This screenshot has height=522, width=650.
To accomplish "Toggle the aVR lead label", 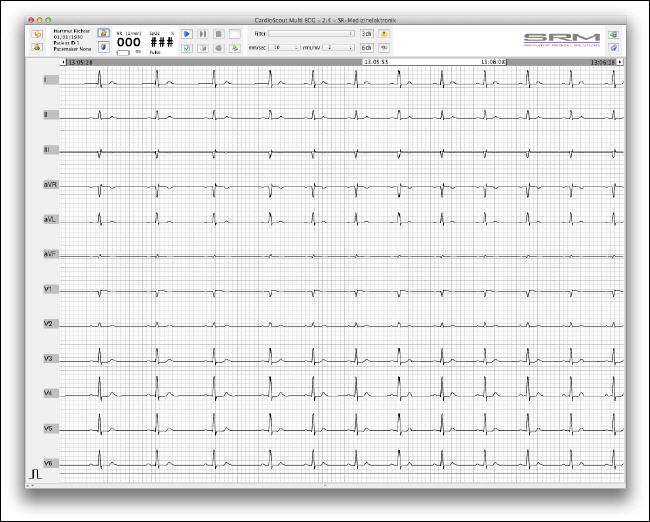I will (50, 185).
